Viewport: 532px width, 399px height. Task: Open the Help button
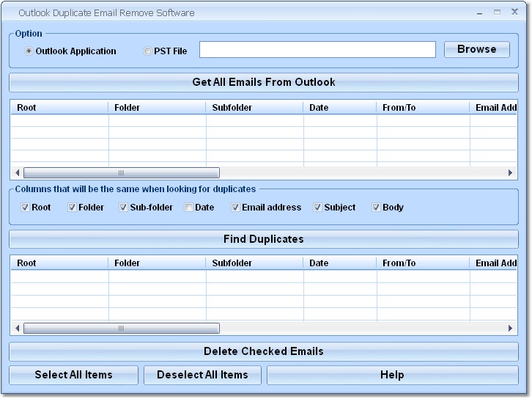coord(393,375)
